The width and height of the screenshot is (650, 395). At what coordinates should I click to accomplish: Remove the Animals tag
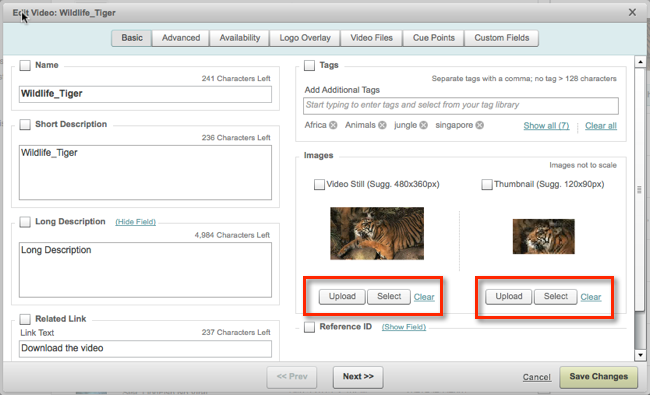pos(382,125)
